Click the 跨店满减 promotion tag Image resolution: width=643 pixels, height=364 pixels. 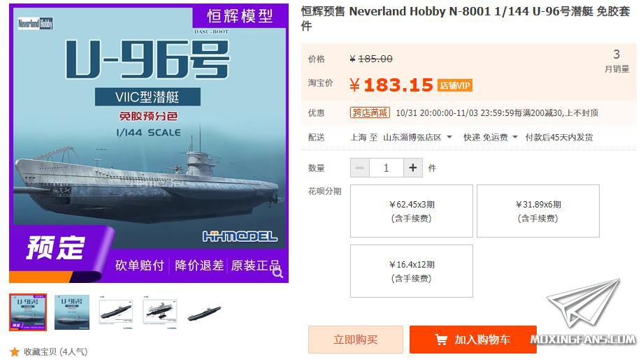(370, 112)
